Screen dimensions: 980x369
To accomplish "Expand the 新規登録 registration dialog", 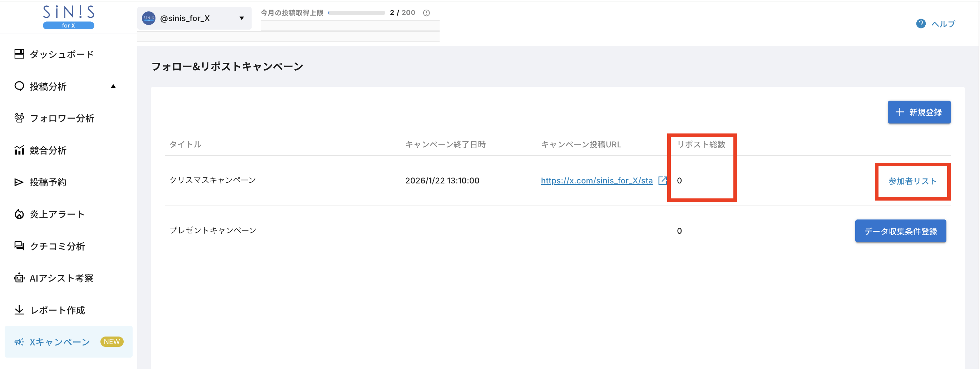I will tap(919, 112).
